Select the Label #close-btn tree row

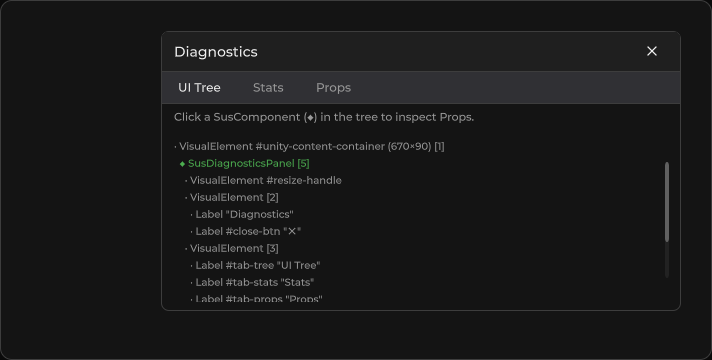coord(246,232)
